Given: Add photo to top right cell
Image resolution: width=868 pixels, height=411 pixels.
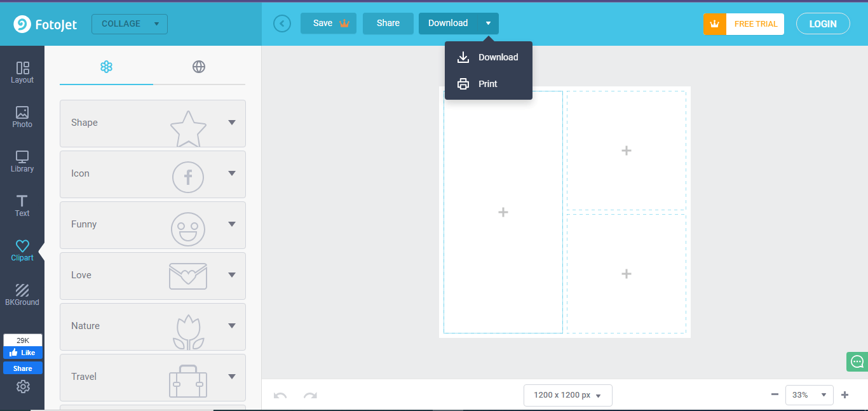Looking at the screenshot, I should (627, 151).
